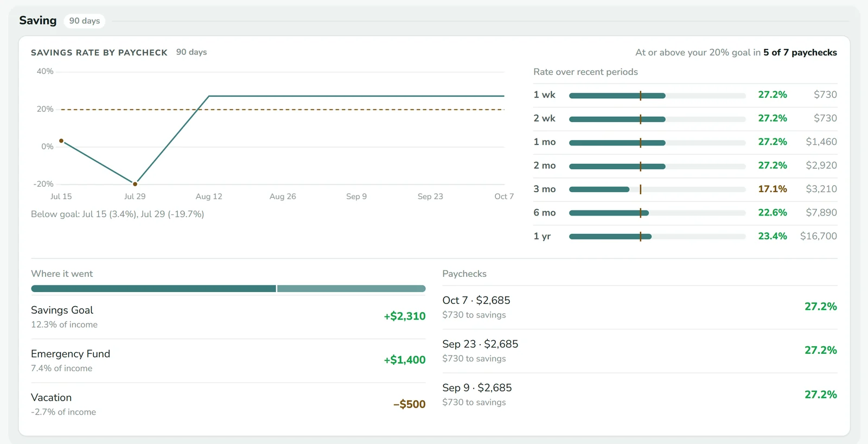This screenshot has width=868, height=444.
Task: Select the Jul 29 low point on chart
Action: point(135,184)
